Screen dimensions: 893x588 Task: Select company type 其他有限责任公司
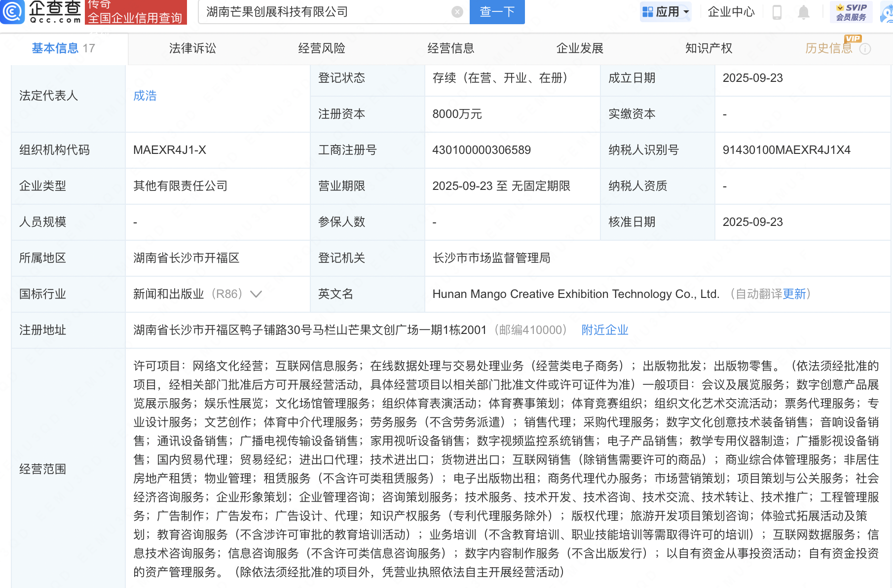tap(181, 186)
